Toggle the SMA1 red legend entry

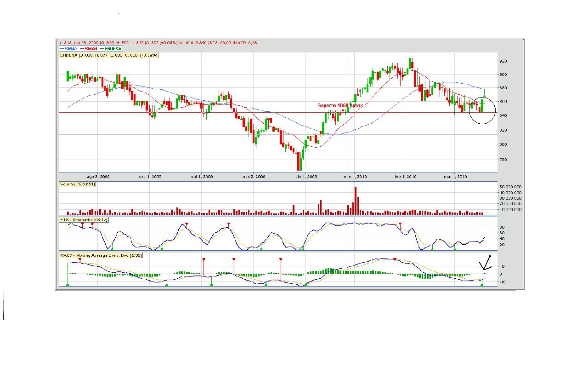[89, 48]
